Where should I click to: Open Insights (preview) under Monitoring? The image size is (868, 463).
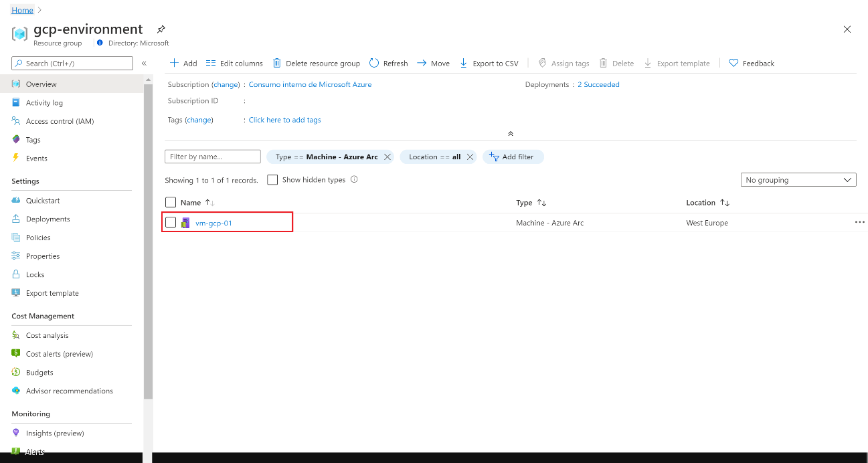[56, 433]
